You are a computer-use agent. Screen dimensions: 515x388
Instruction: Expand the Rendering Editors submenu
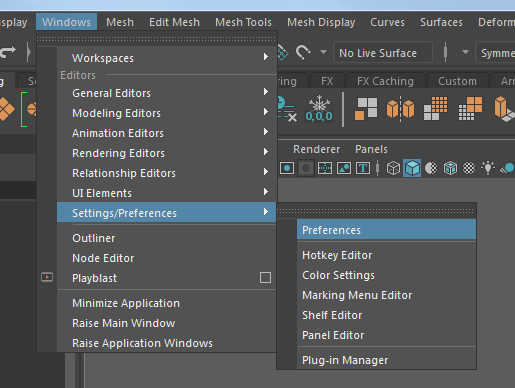click(167, 153)
